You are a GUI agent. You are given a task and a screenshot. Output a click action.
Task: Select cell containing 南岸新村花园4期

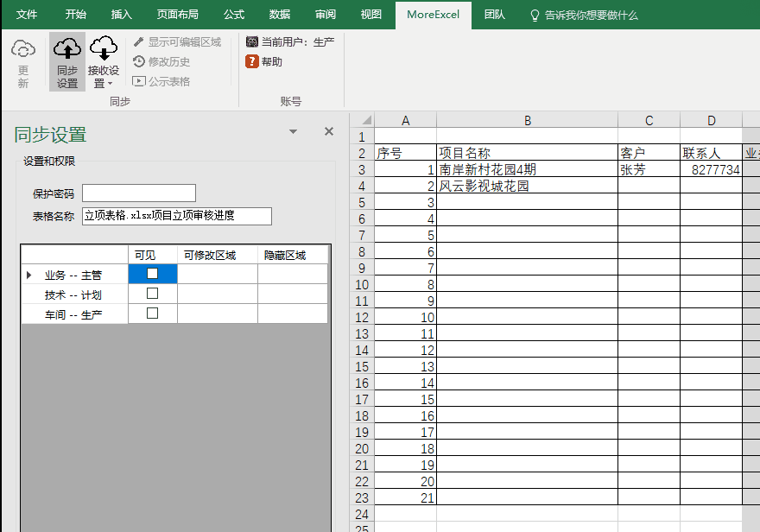click(x=527, y=169)
